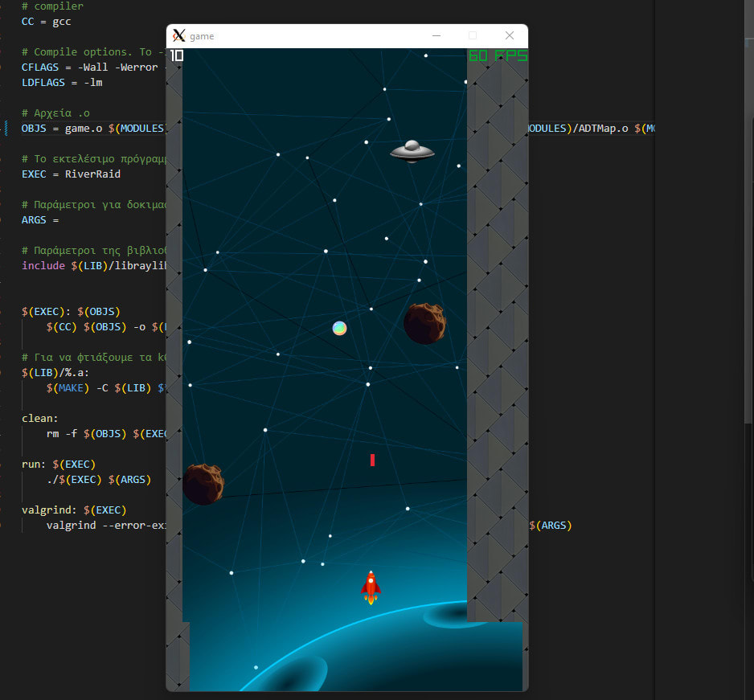Click the red missile projectile
The height and width of the screenshot is (700, 754).
[372, 460]
